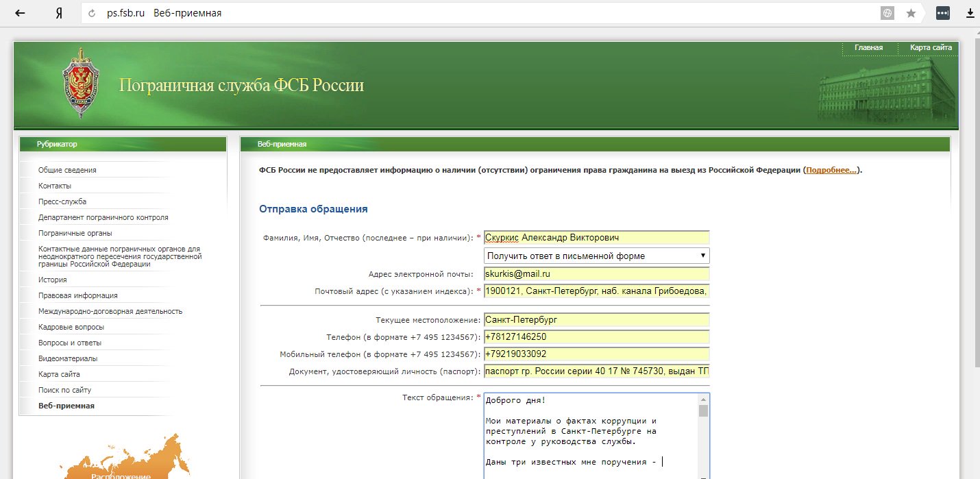Viewport: 980px width, 479px height.
Task: Click the Телефон number field
Action: click(596, 336)
